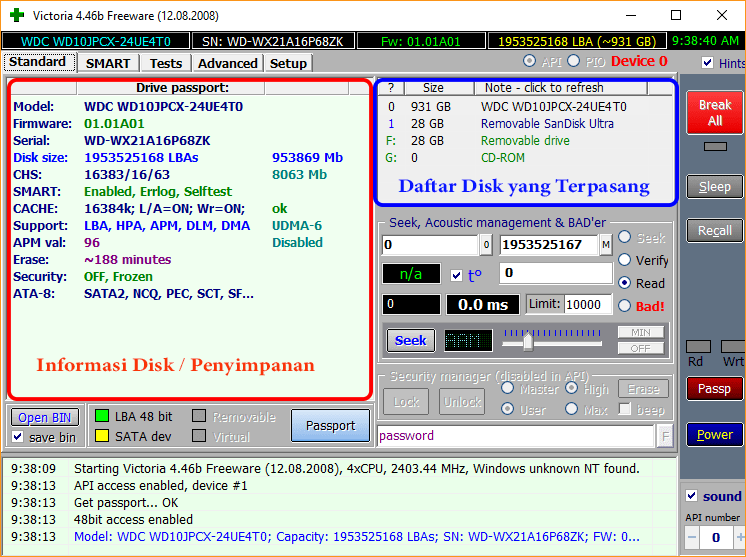Viewport: 746px width, 557px height.
Task: Open the Setup tab
Action: 288,63
